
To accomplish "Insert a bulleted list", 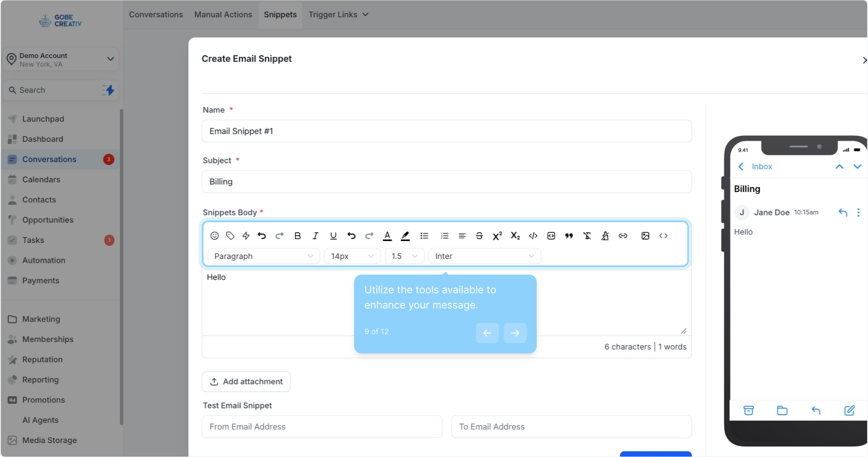I will click(x=424, y=236).
